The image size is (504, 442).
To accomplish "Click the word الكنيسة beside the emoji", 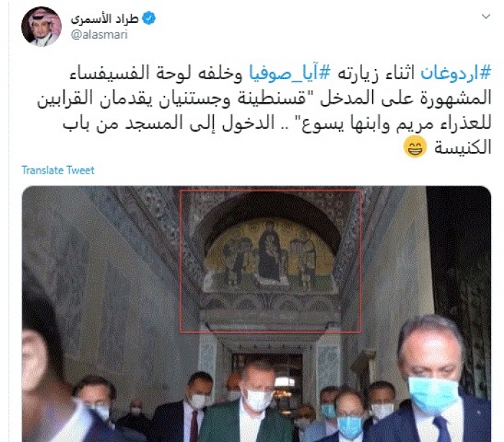I will pyautogui.click(x=462, y=148).
